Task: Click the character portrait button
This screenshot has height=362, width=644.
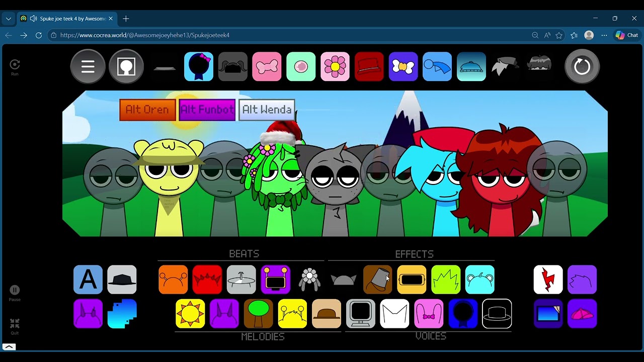Action: pyautogui.click(x=126, y=66)
